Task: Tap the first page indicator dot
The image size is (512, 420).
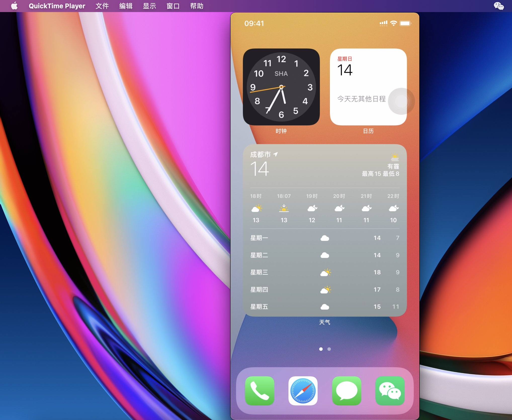Action: pyautogui.click(x=321, y=349)
